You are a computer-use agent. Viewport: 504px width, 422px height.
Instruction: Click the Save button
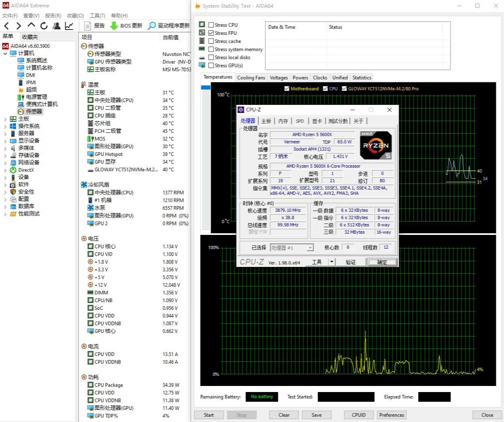(x=317, y=415)
